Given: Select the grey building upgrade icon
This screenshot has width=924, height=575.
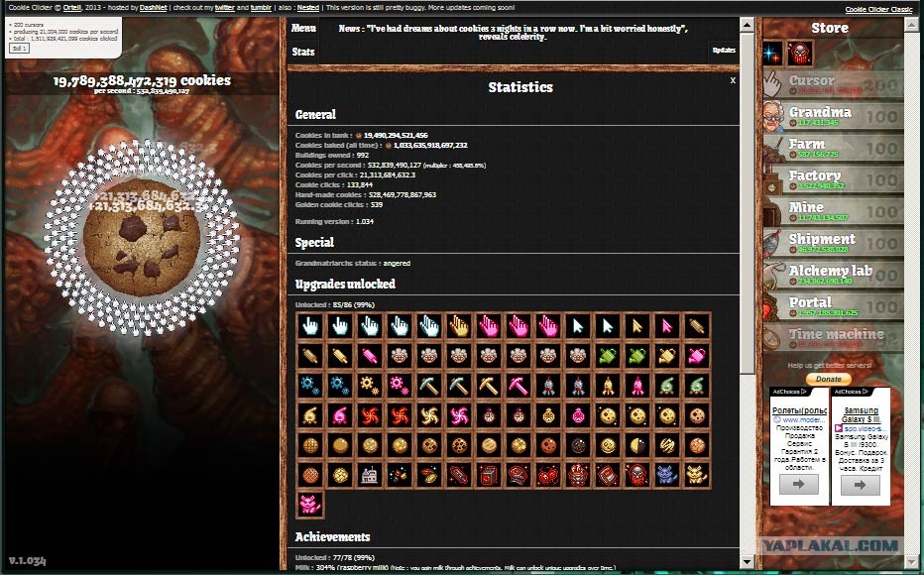Looking at the screenshot, I should (370, 475).
